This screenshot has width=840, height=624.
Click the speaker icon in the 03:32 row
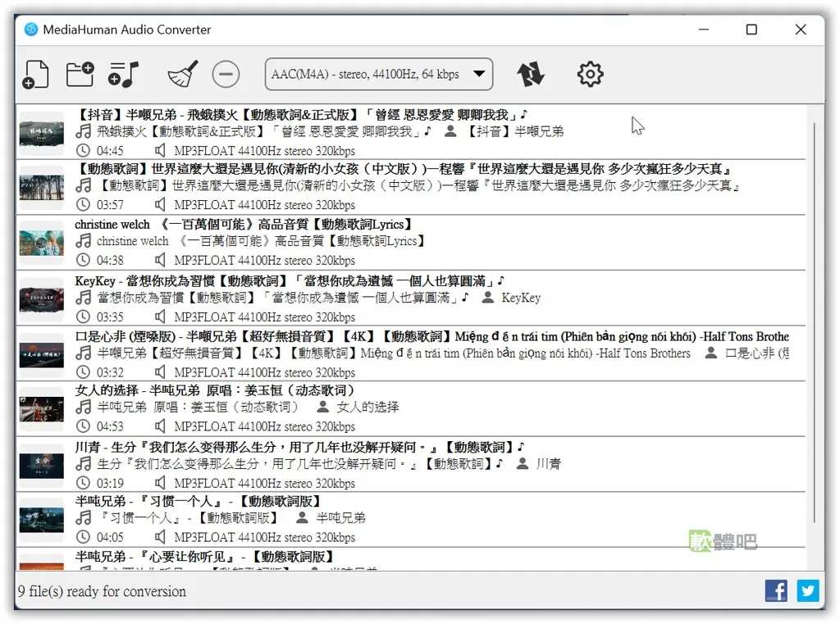(x=160, y=371)
